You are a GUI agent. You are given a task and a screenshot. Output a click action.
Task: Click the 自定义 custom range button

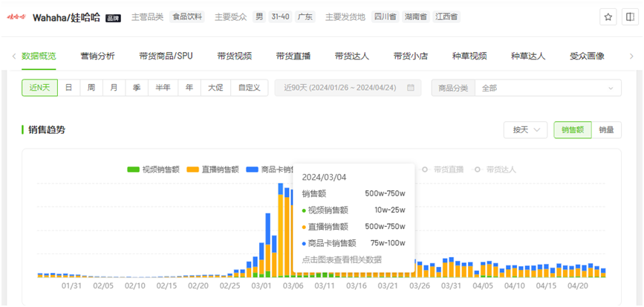pyautogui.click(x=249, y=88)
